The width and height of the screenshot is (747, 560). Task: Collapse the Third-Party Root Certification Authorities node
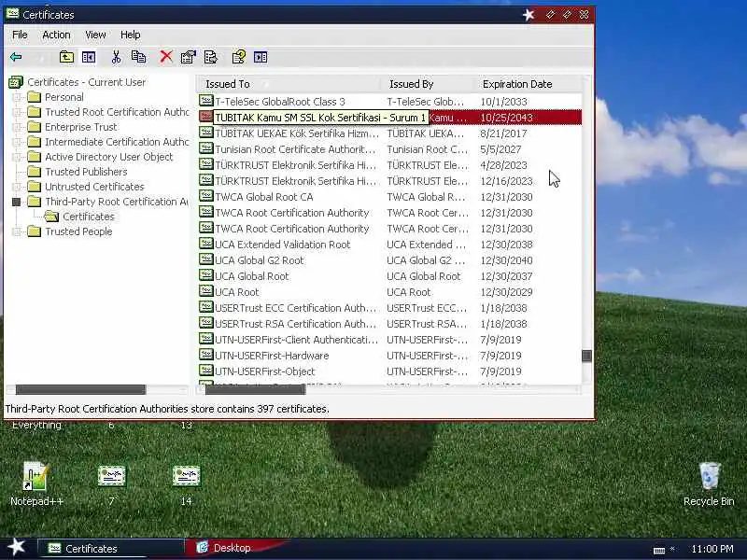17,202
